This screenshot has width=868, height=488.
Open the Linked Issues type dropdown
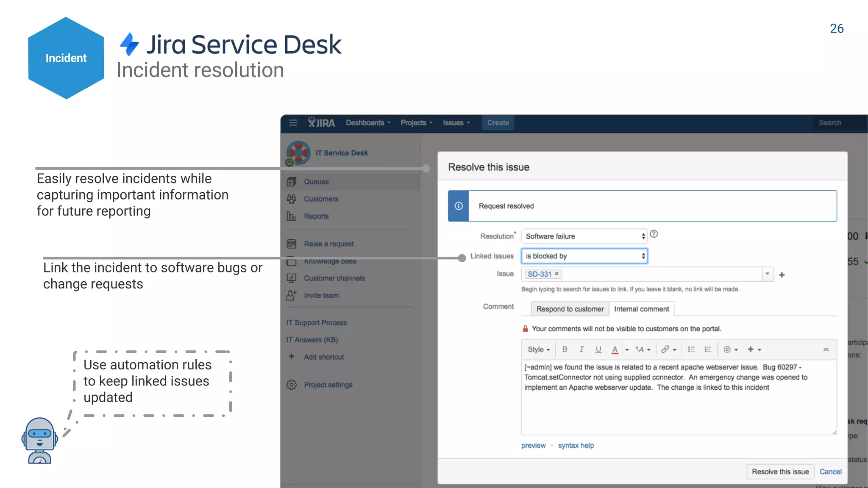tap(584, 256)
